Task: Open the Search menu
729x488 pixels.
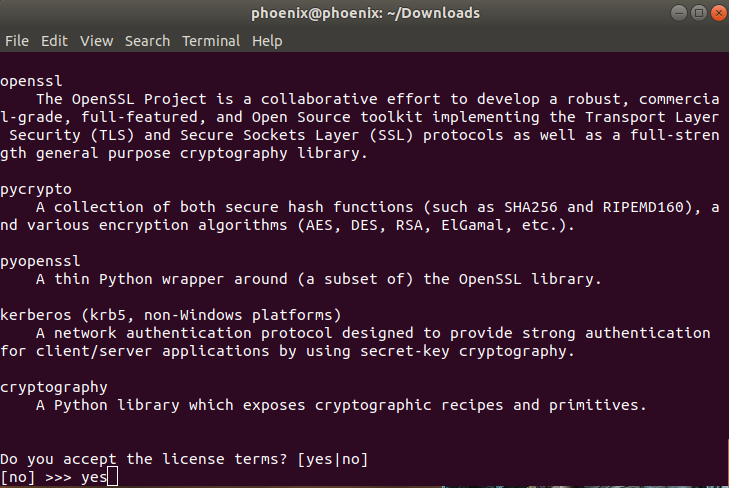Action: point(147,41)
